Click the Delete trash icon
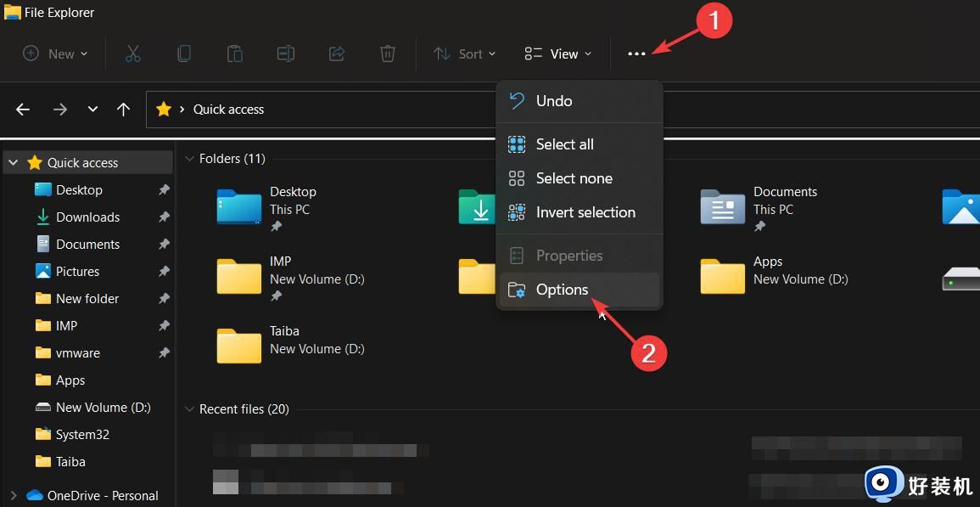The width and height of the screenshot is (980, 507). [387, 54]
